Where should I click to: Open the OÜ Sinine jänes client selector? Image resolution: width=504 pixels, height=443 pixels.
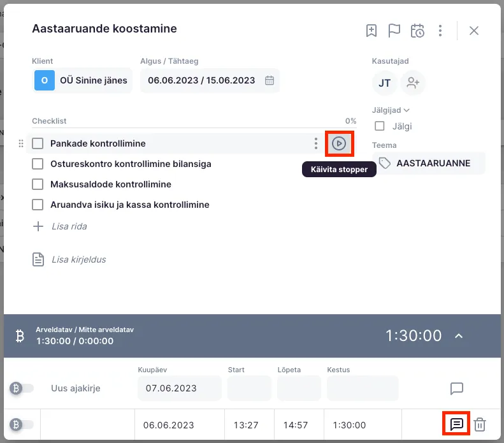(x=82, y=80)
